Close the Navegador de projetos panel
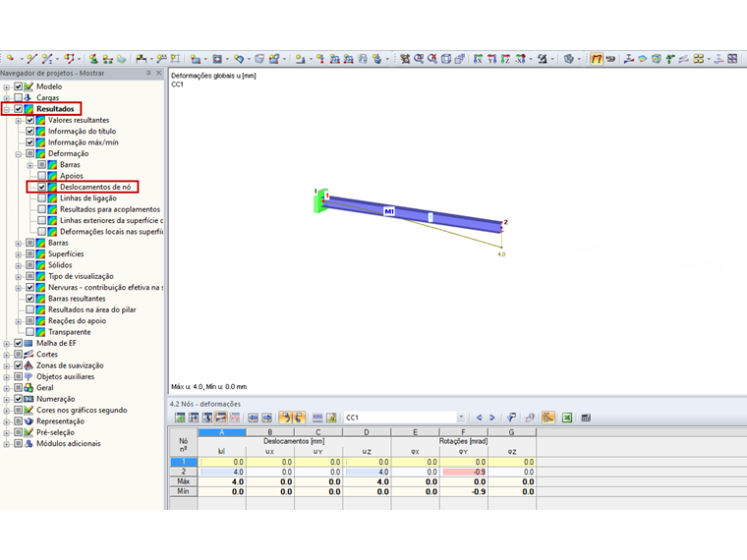747x560 pixels. 159,73
